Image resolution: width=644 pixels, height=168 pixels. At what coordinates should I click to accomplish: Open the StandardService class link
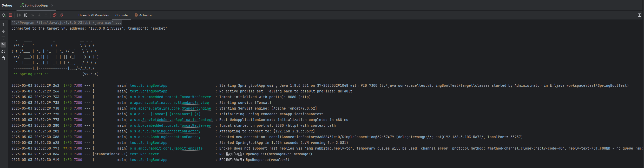point(193,103)
